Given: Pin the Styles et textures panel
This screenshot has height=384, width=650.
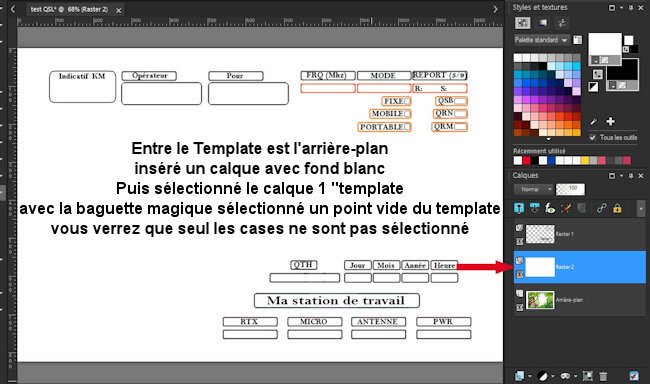Looking at the screenshot, I should tap(631, 7).
